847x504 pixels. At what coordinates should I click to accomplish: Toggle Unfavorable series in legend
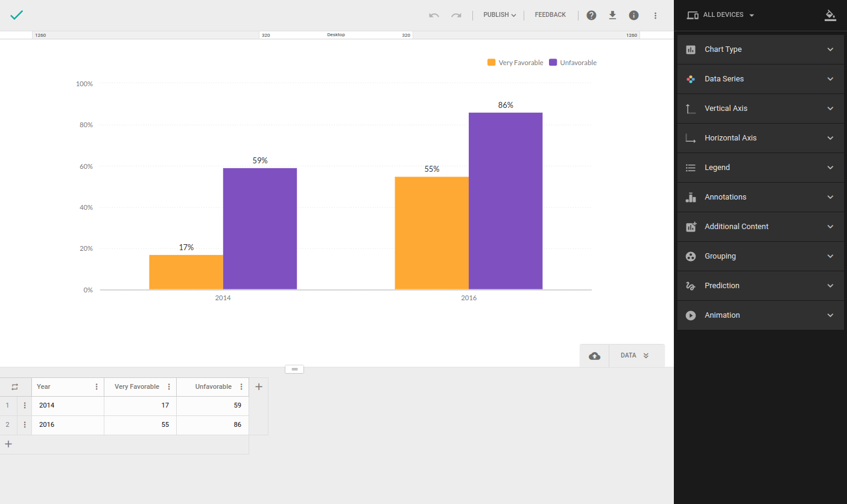pyautogui.click(x=573, y=63)
